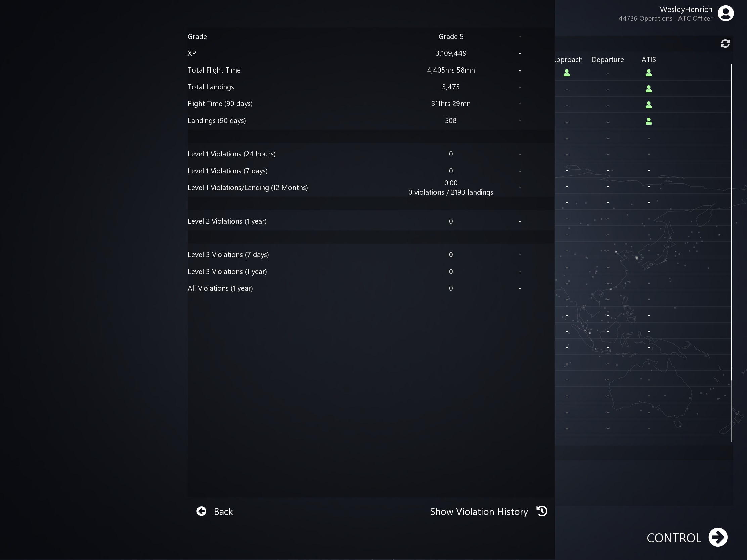Click the CONTROL arrow icon
This screenshot has width=747, height=560.
pos(718,537)
